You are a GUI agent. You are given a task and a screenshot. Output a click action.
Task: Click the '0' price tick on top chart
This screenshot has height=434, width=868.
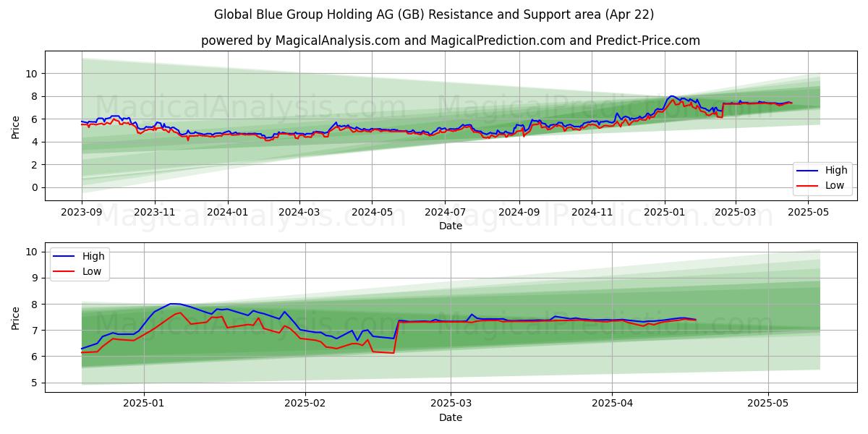click(35, 187)
